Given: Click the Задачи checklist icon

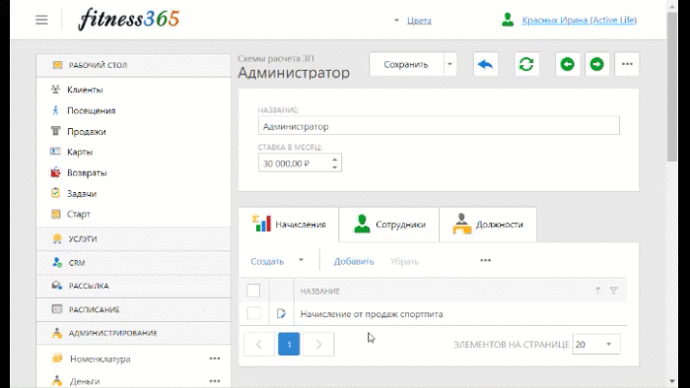Looking at the screenshot, I should tap(55, 193).
